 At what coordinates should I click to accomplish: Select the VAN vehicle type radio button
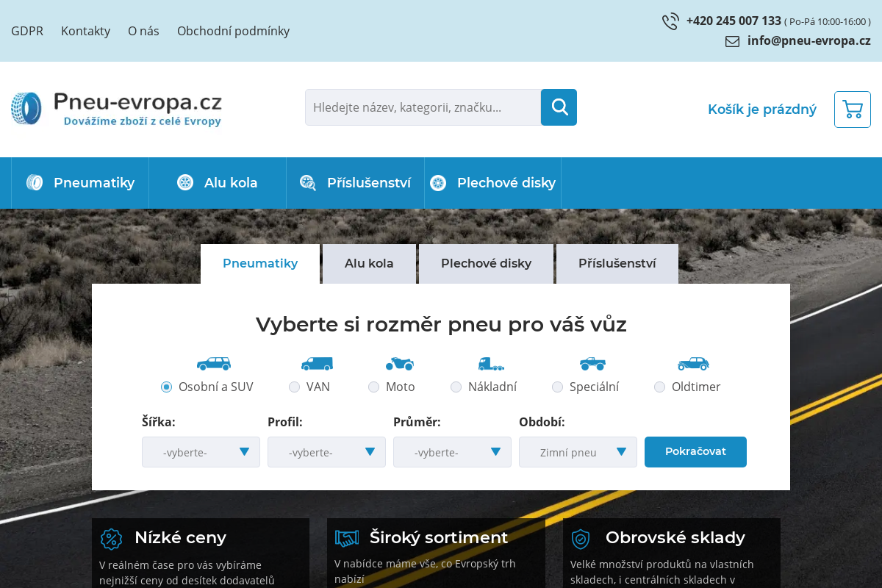point(294,387)
